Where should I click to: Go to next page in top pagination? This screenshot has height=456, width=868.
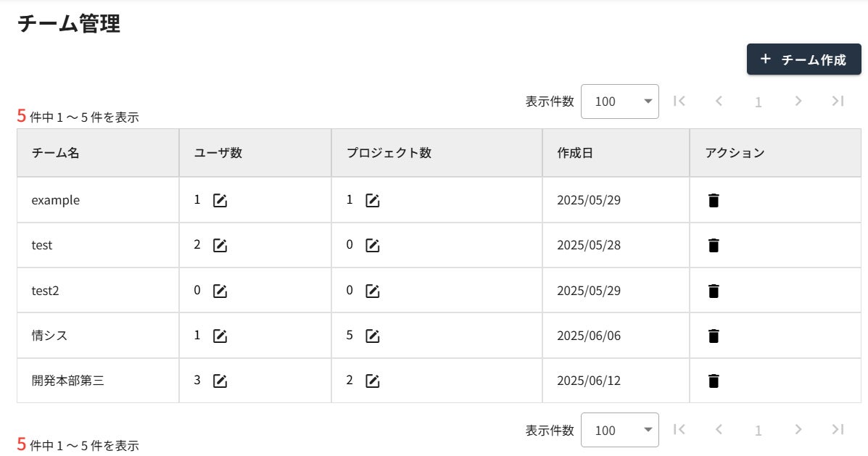point(798,101)
